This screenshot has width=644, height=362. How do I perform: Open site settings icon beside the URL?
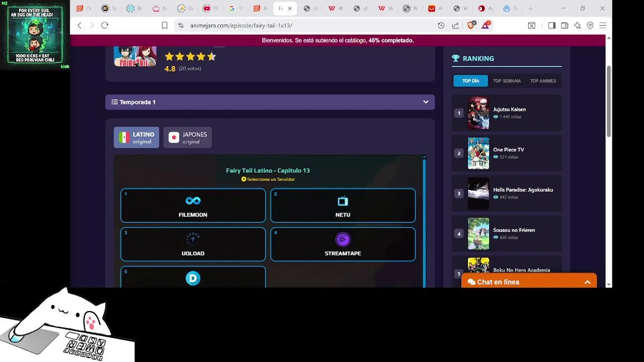181,26
